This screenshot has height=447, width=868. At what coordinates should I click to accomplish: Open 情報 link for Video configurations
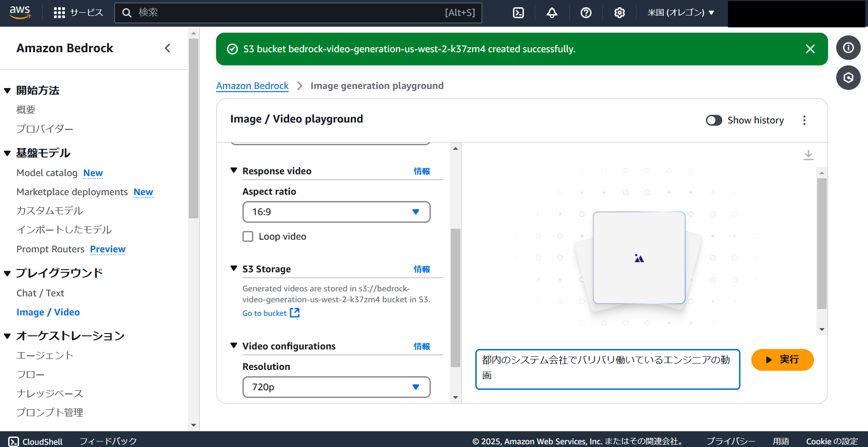422,346
